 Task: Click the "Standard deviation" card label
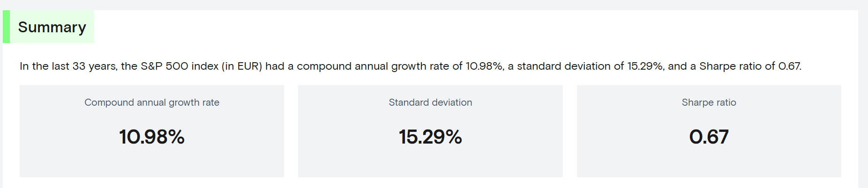coord(430,102)
